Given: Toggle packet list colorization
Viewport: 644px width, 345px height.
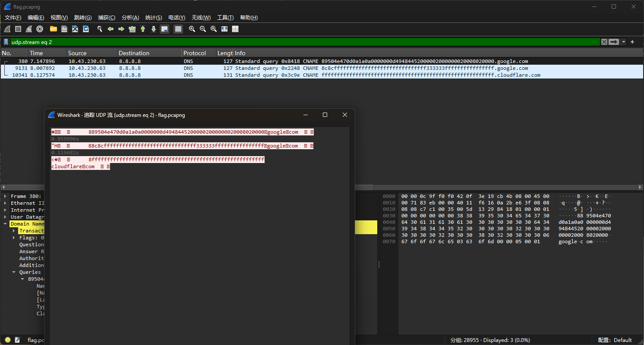Looking at the screenshot, I should click(178, 29).
